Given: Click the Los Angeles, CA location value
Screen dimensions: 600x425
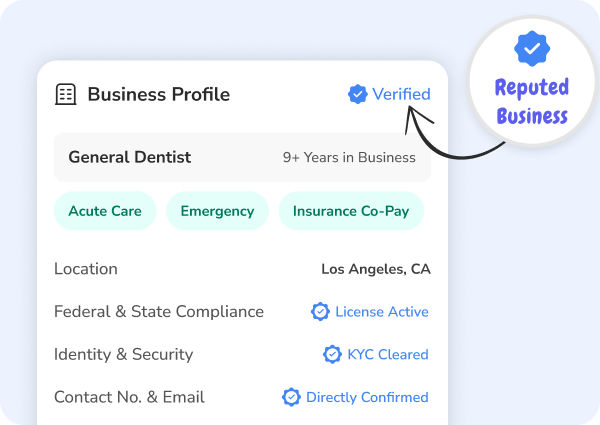Looking at the screenshot, I should click(x=375, y=269).
